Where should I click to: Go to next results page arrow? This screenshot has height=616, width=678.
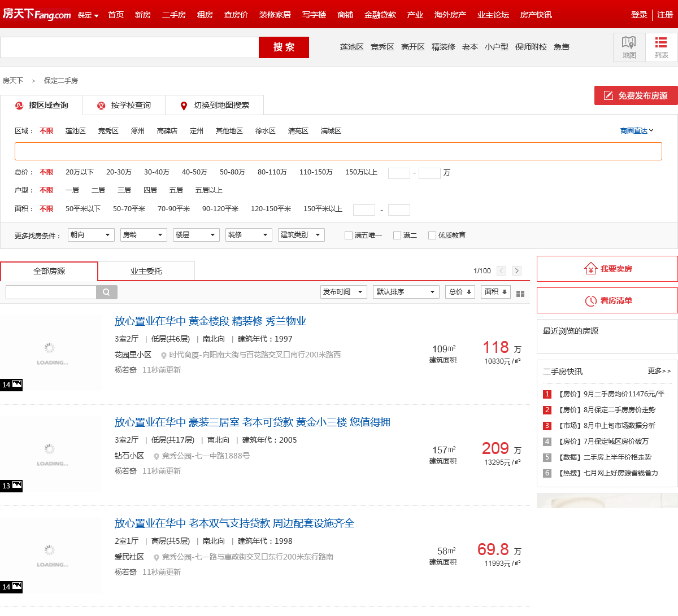pyautogui.click(x=516, y=271)
